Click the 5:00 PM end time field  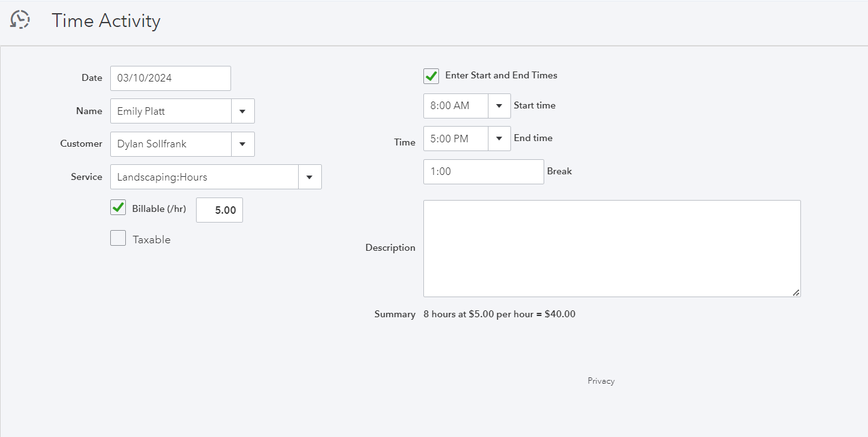point(455,139)
